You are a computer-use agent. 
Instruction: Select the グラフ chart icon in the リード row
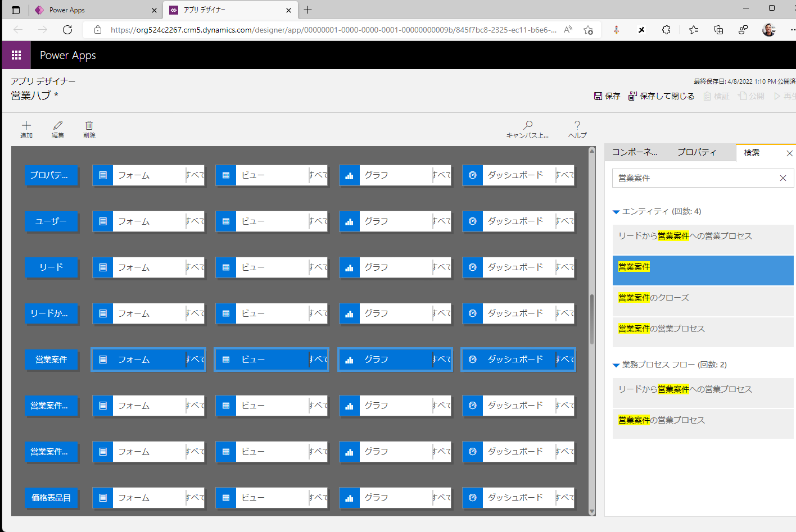pyautogui.click(x=349, y=267)
